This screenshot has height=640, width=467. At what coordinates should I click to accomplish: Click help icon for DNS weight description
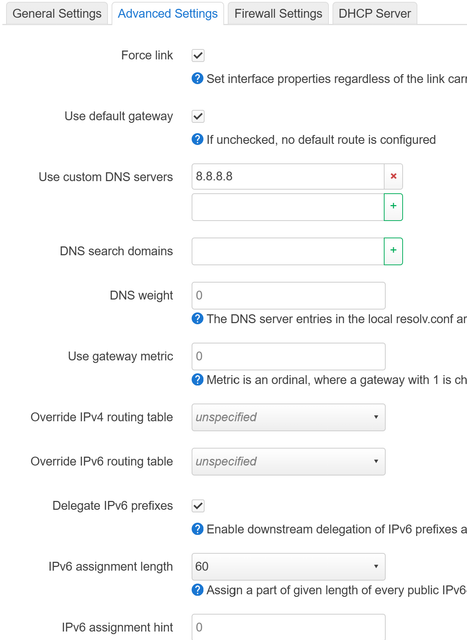(197, 318)
